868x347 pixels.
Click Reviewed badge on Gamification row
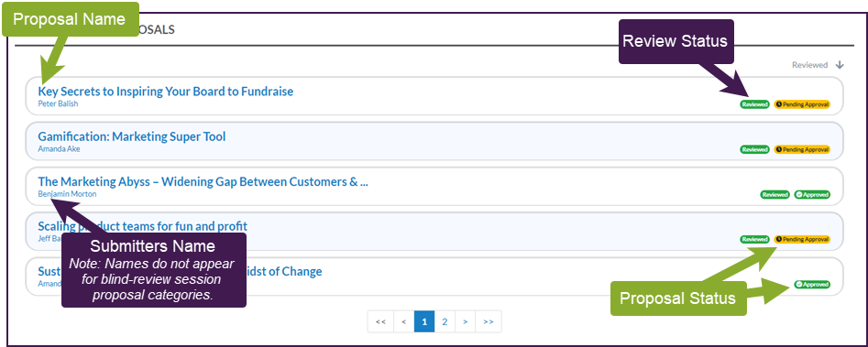click(754, 149)
